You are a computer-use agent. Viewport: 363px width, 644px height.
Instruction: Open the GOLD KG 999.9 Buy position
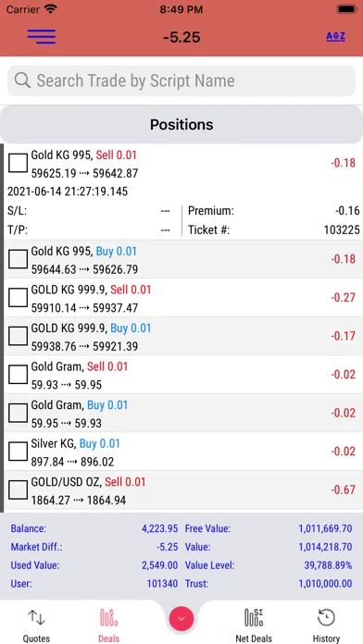coord(183,336)
